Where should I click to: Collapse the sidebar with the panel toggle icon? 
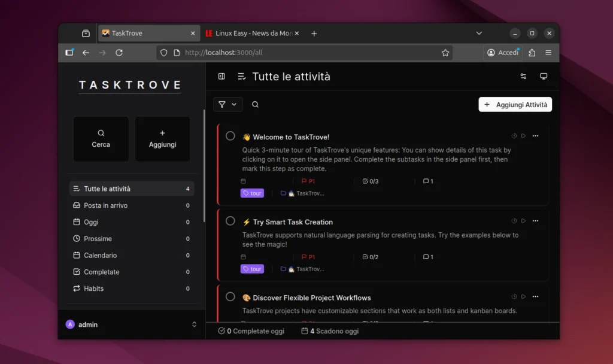(221, 77)
